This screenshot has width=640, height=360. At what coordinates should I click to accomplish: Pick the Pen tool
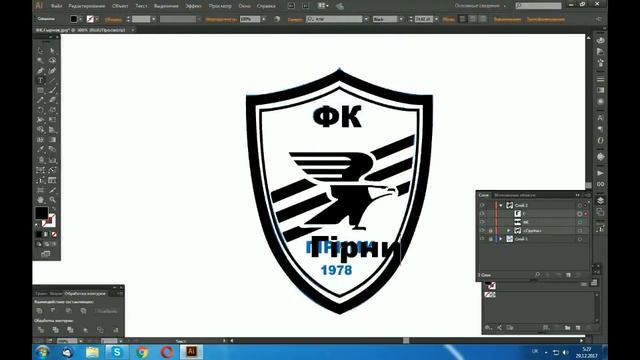click(x=40, y=71)
